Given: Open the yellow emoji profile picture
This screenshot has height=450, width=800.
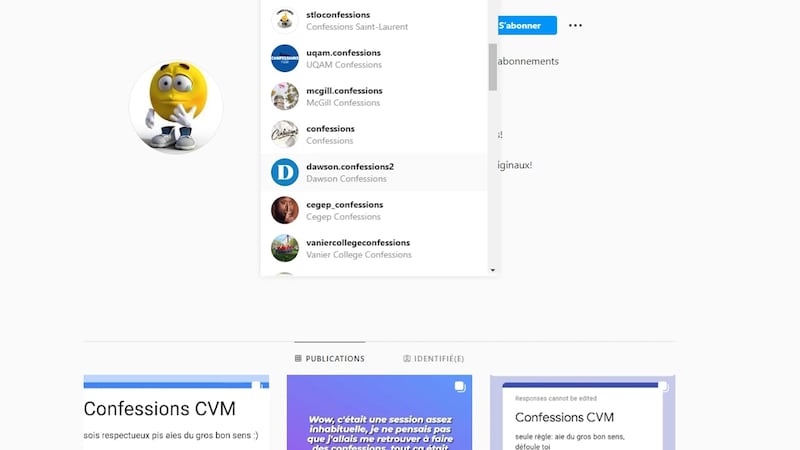Looking at the screenshot, I should tap(176, 107).
